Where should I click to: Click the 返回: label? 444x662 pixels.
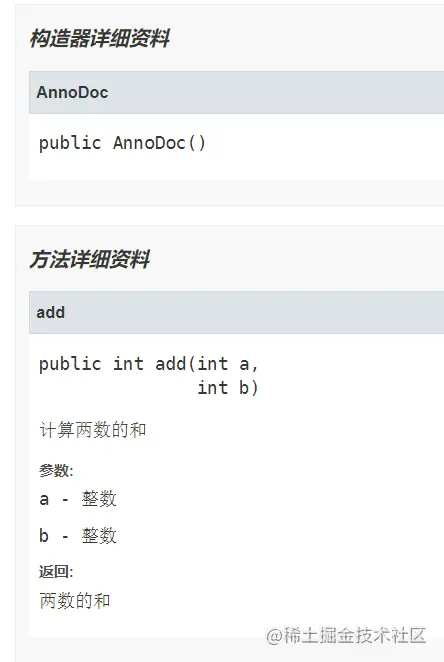[56, 572]
